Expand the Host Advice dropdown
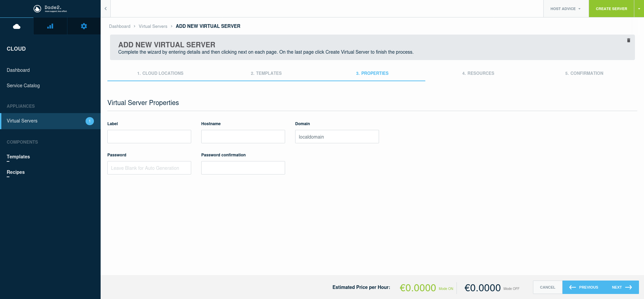The image size is (644, 299). click(566, 9)
